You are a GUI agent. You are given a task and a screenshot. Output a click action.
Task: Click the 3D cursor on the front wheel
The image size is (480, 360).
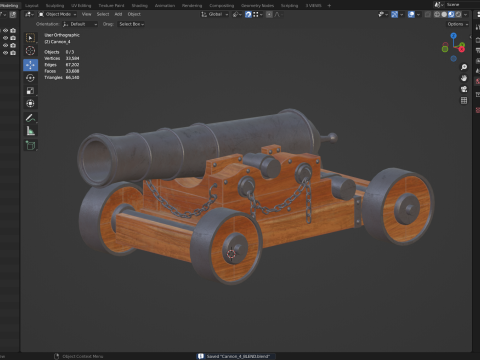231,254
